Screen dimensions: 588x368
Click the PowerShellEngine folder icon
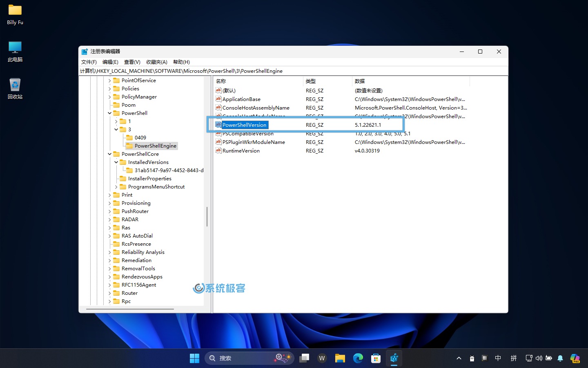tap(129, 146)
